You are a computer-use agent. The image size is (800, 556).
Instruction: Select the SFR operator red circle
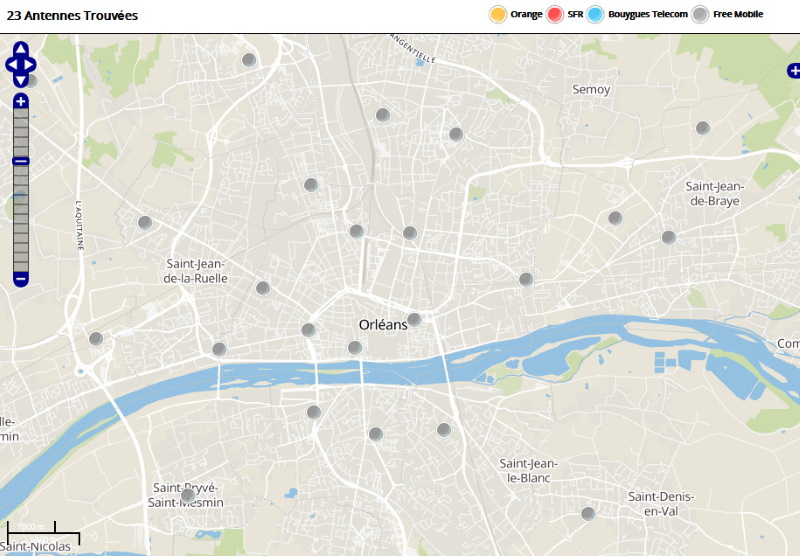click(555, 14)
